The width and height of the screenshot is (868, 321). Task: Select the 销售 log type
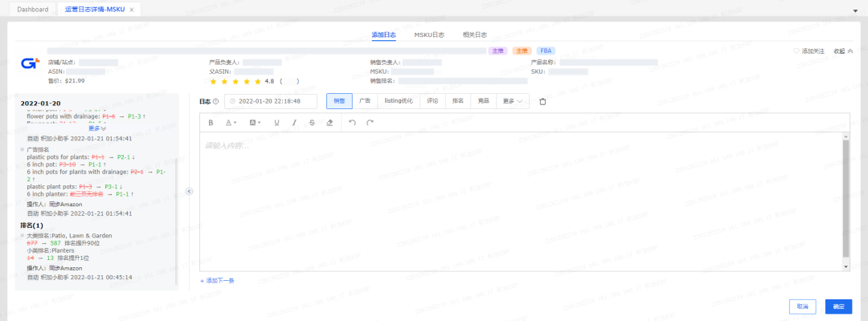click(x=339, y=101)
